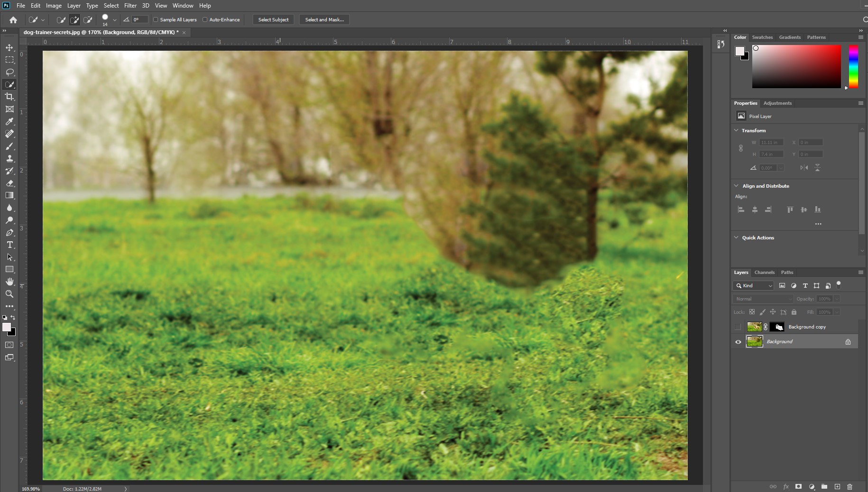The height and width of the screenshot is (492, 868).
Task: Select the Crop tool
Action: 9,97
